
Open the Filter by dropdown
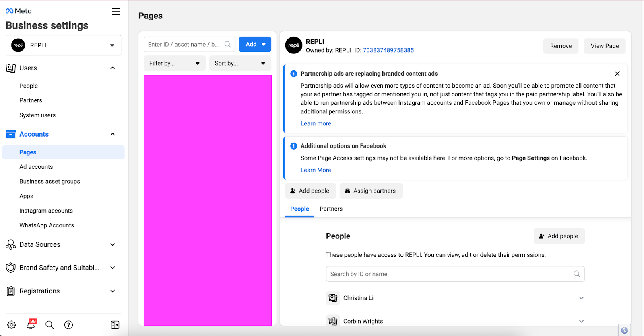coord(175,63)
